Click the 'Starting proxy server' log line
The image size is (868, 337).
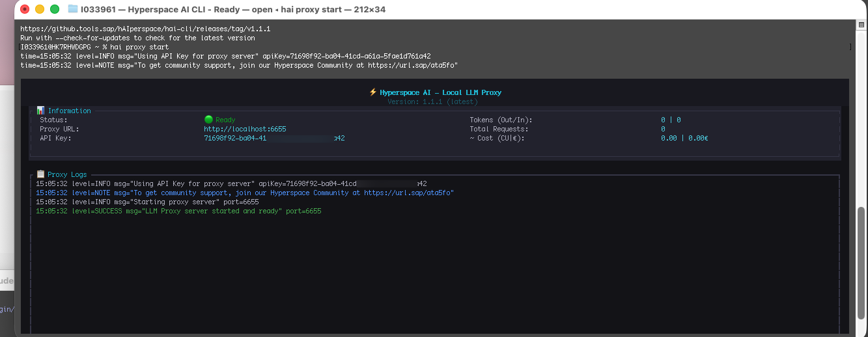147,202
